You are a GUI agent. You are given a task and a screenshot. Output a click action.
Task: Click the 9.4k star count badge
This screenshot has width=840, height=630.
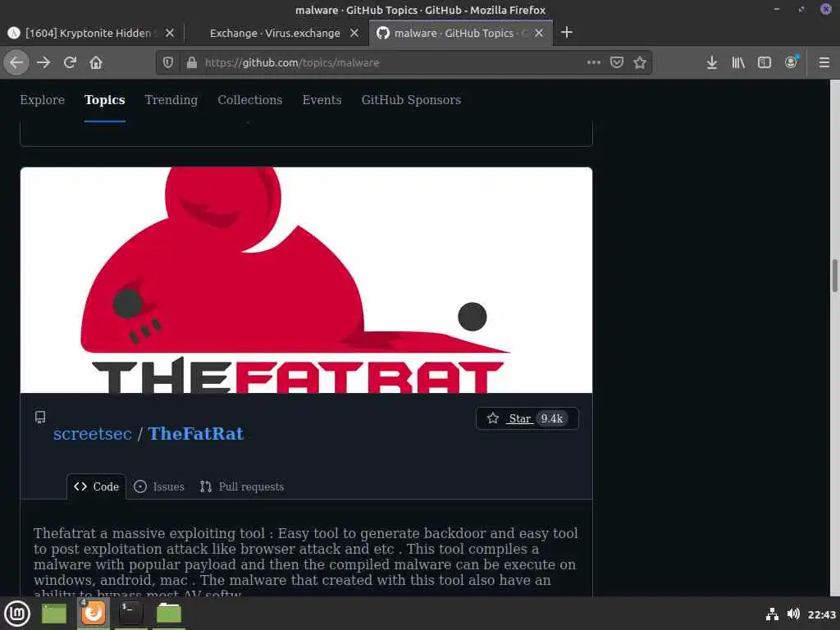pyautogui.click(x=552, y=418)
